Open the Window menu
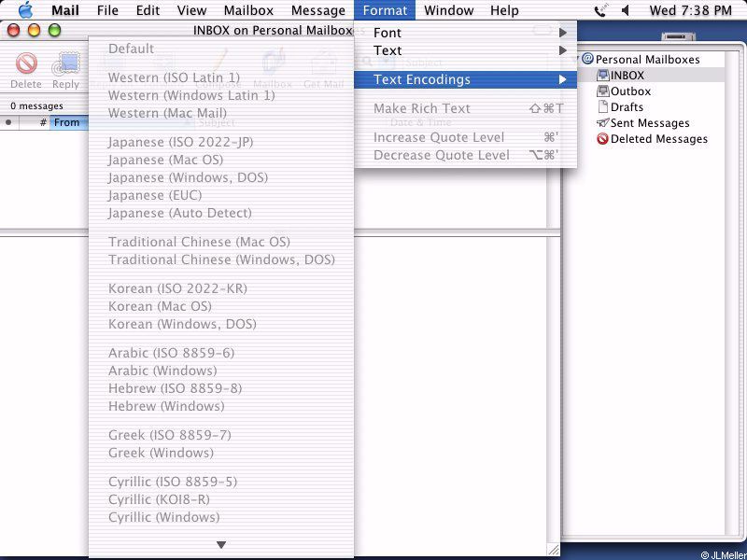 click(x=448, y=10)
